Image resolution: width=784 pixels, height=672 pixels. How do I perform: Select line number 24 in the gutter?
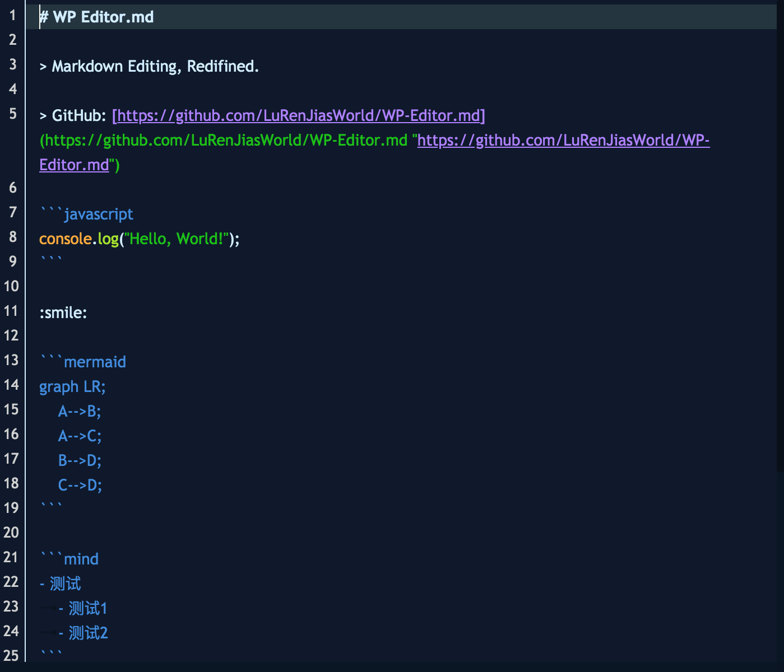click(11, 631)
